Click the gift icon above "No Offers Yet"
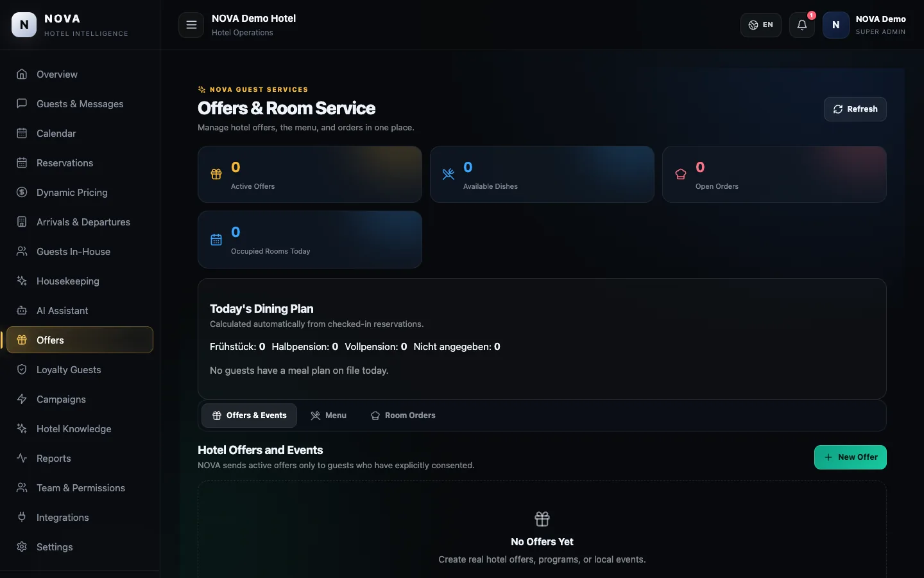 point(542,518)
